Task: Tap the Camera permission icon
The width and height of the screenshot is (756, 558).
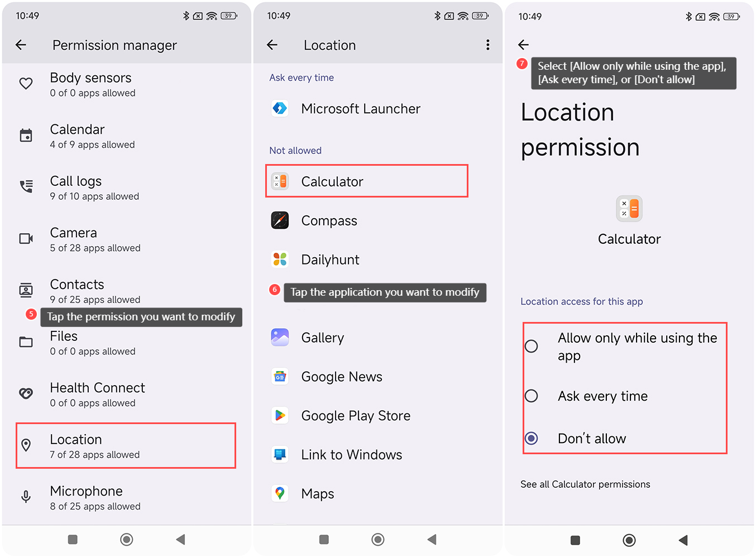Action: click(x=26, y=239)
